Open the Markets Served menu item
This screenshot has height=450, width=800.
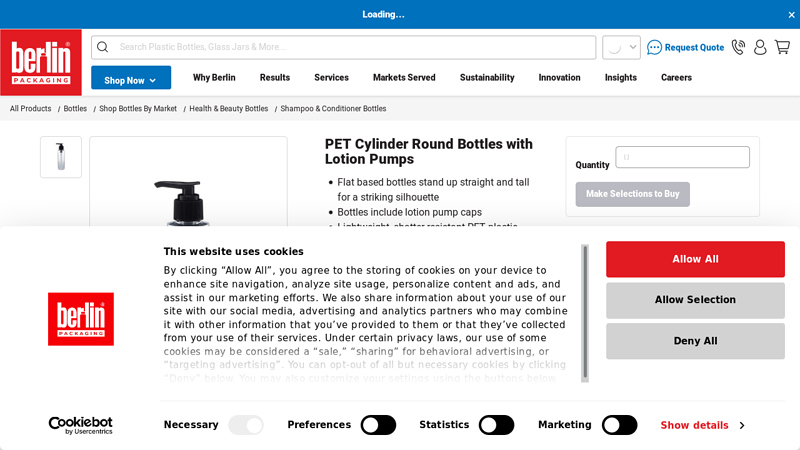click(404, 78)
